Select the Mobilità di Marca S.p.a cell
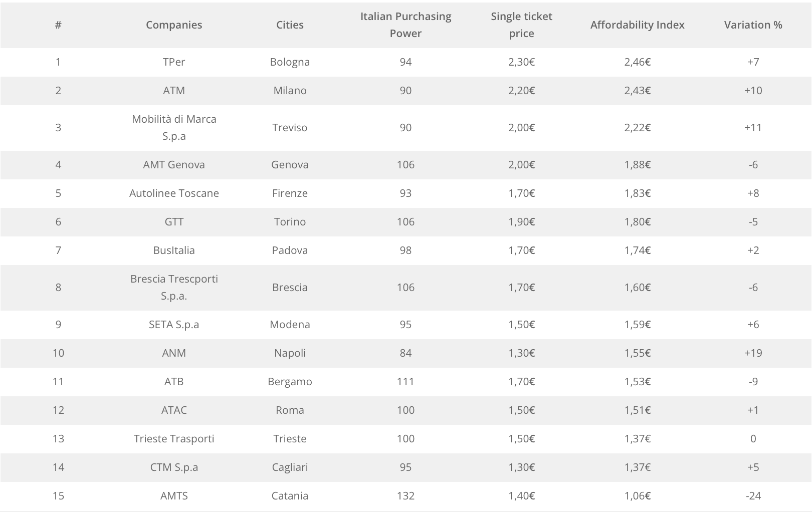Screen dimensions: 812x514 click(x=174, y=128)
